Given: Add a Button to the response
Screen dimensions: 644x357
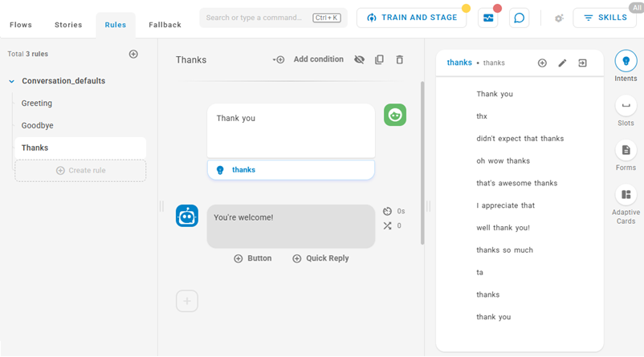Looking at the screenshot, I should point(253,258).
